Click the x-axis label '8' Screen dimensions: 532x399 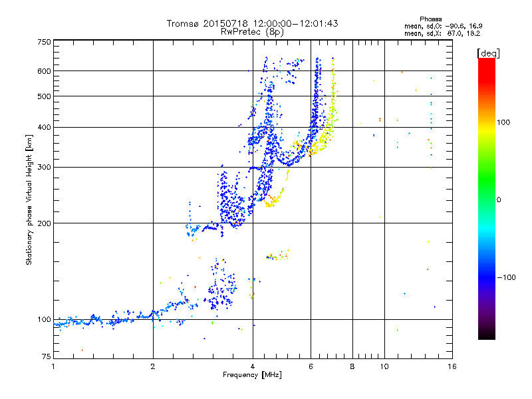click(352, 366)
